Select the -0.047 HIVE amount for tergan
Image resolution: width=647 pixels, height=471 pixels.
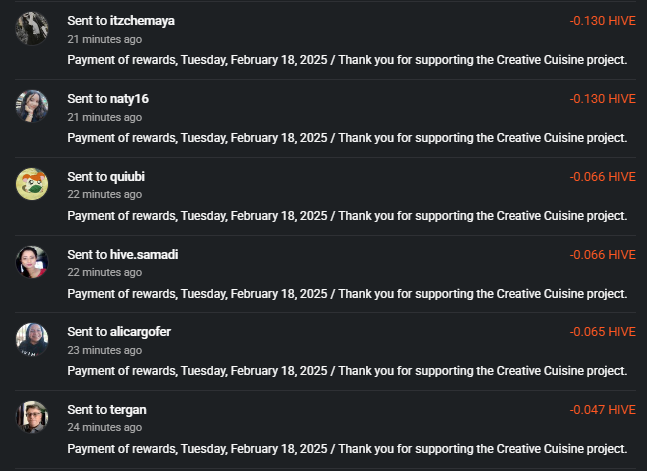[602, 410]
